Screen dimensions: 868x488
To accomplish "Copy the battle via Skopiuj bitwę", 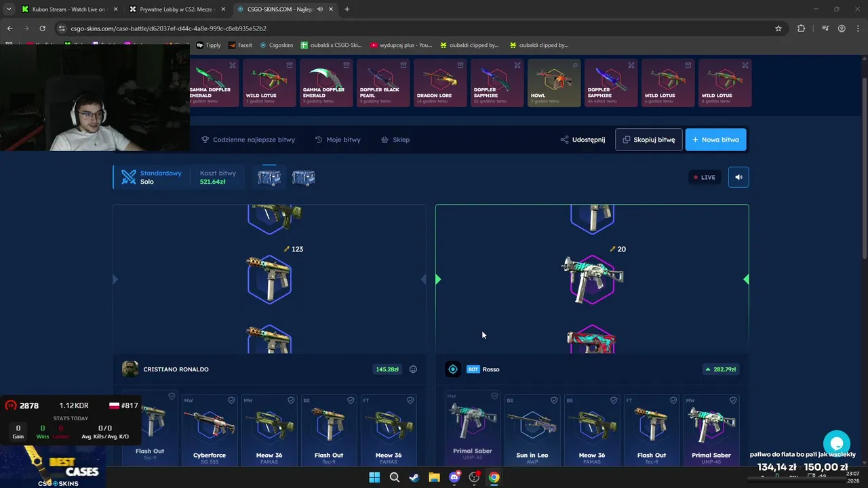I will click(648, 140).
